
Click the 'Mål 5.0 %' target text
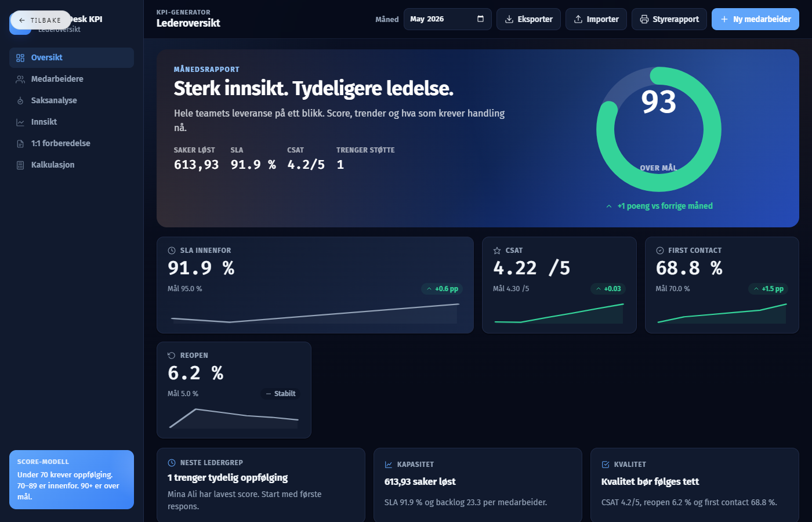[183, 394]
